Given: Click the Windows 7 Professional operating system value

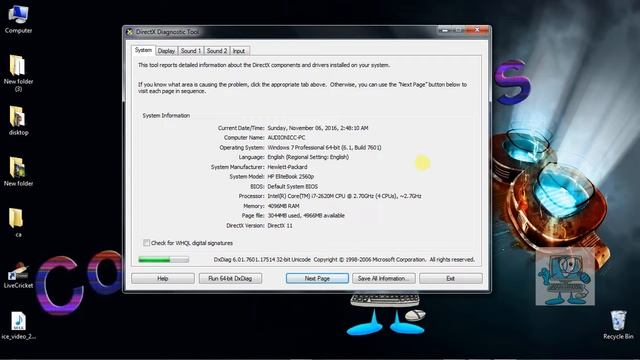Looking at the screenshot, I should 324,147.
